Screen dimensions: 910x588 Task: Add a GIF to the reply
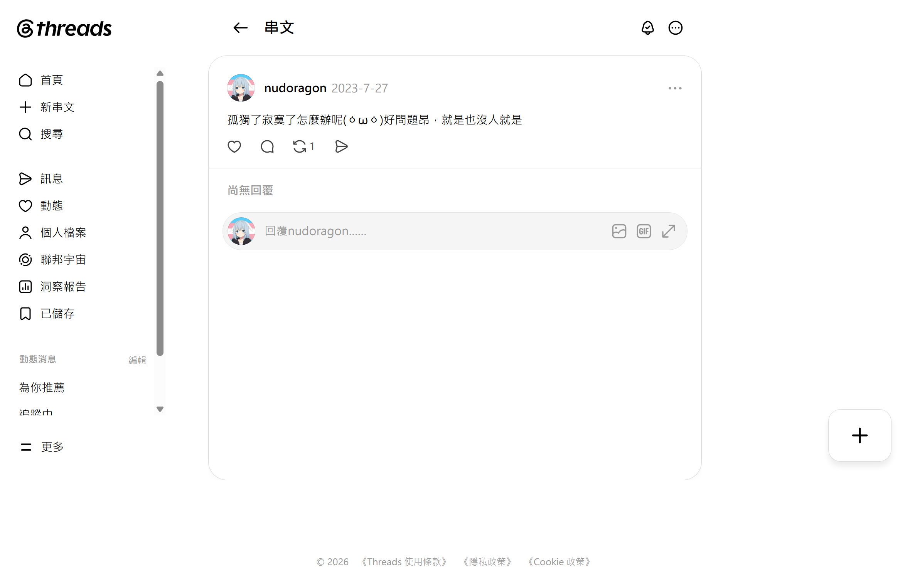(644, 231)
